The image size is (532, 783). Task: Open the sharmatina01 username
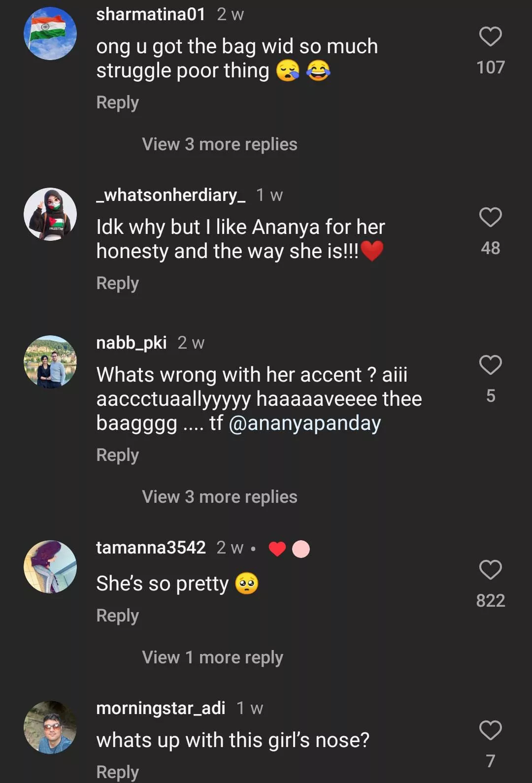pos(150,14)
